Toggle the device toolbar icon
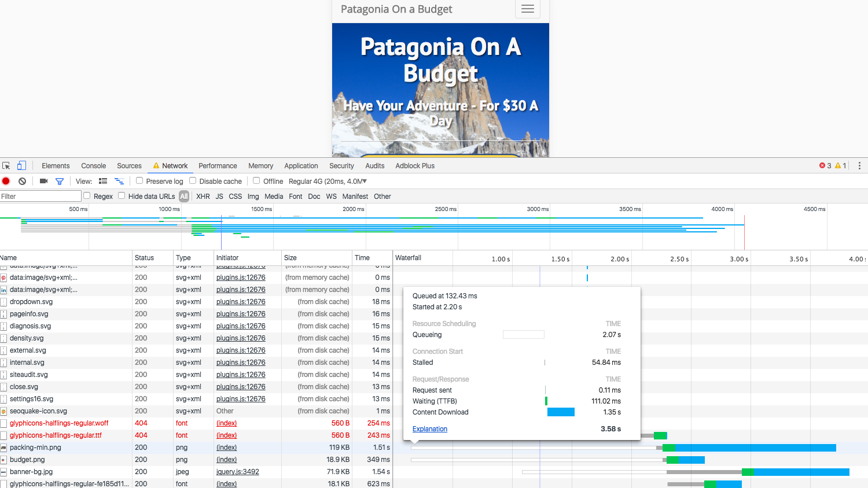868x488 pixels. [21, 165]
